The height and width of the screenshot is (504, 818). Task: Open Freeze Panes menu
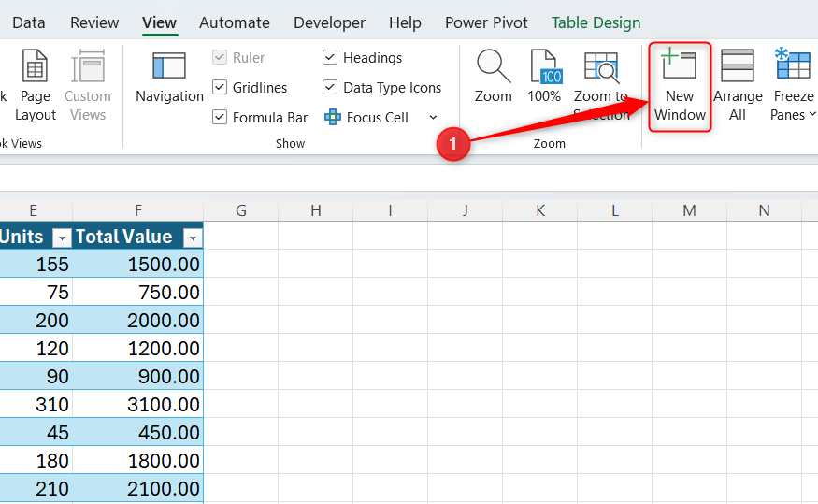click(x=793, y=86)
